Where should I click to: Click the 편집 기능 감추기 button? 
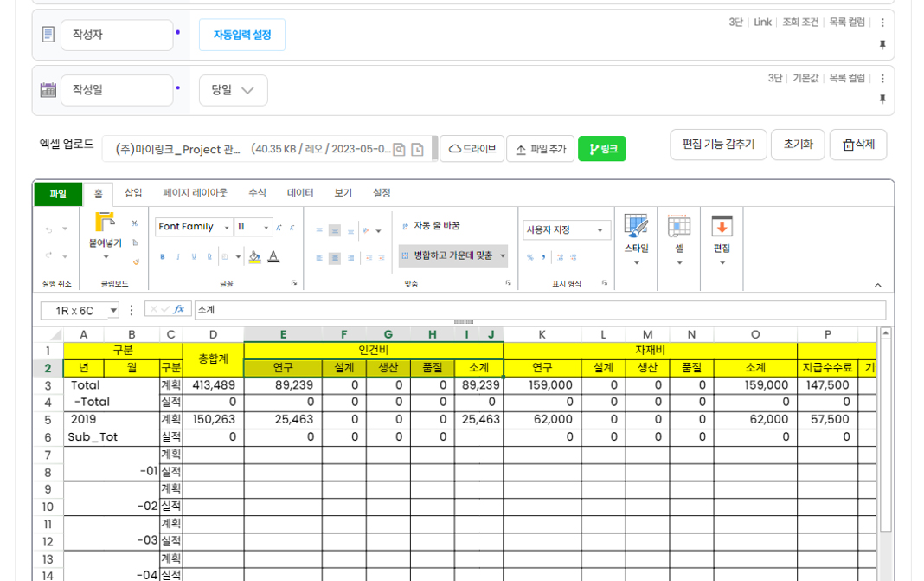[718, 145]
